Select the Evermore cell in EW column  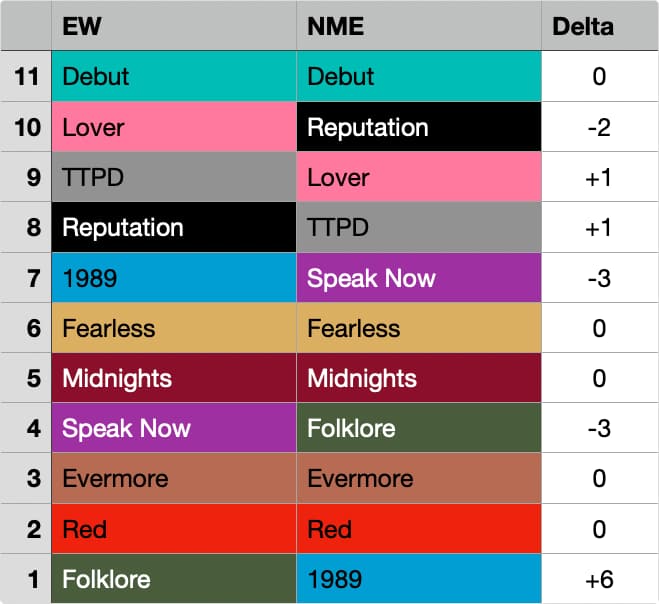[x=173, y=478]
